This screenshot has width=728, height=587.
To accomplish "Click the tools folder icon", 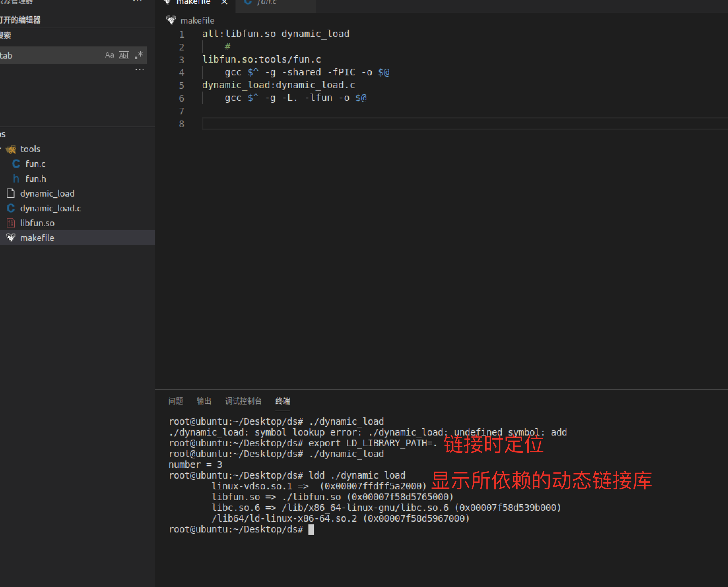I will point(11,149).
